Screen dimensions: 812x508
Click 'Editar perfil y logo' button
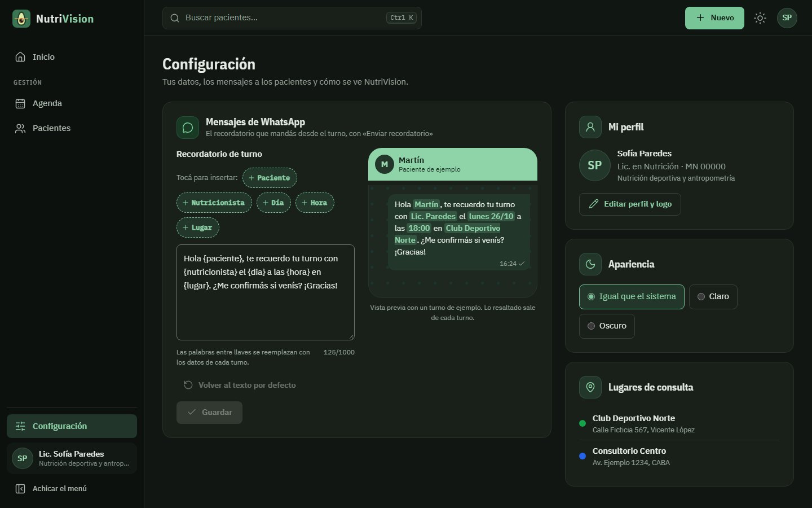[x=630, y=204]
